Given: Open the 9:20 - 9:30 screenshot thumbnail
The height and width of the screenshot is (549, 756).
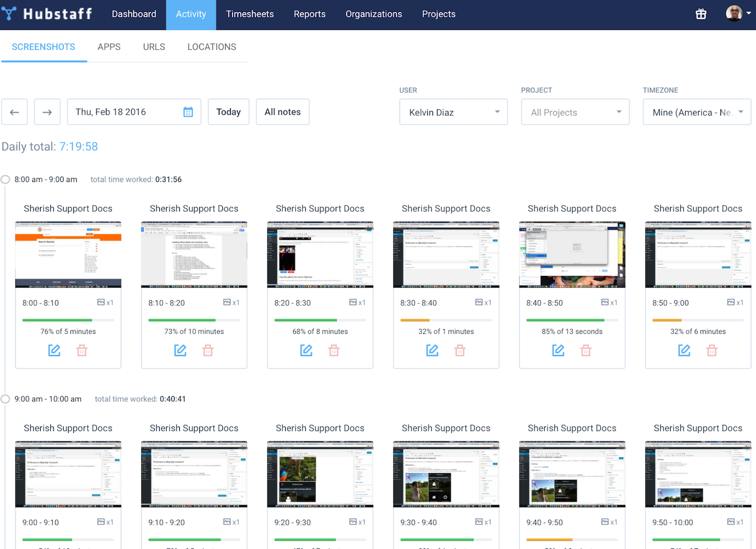Looking at the screenshot, I should point(320,474).
